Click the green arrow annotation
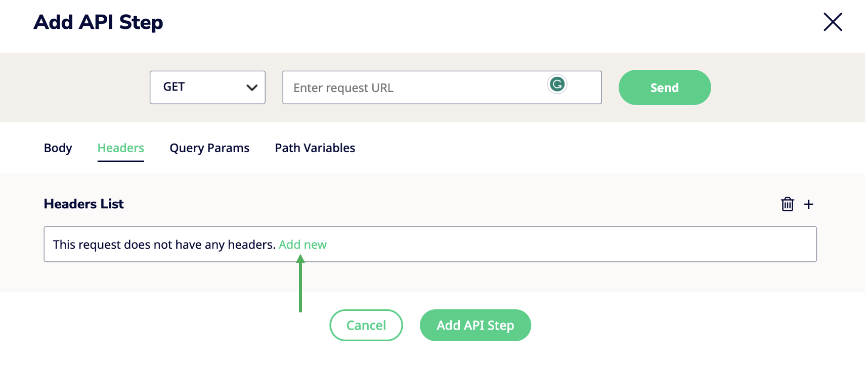Image resolution: width=868 pixels, height=371 pixels. coord(300,283)
